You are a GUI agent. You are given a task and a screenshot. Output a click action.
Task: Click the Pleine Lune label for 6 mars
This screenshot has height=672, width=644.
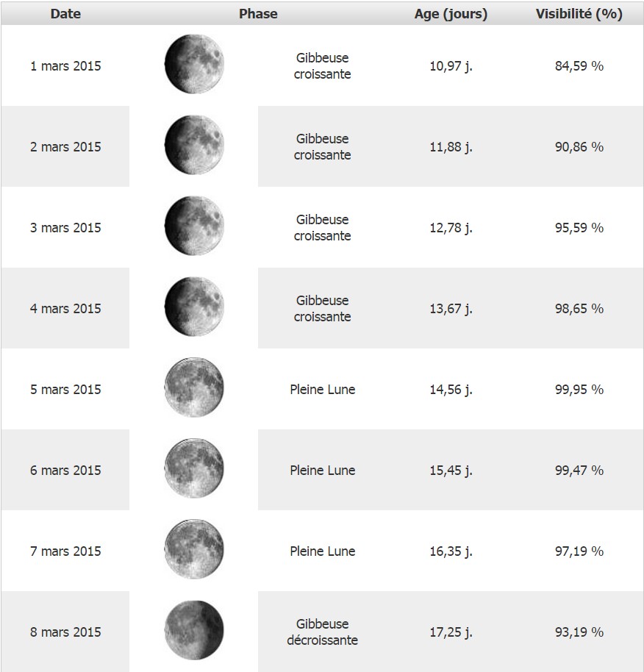point(323,471)
